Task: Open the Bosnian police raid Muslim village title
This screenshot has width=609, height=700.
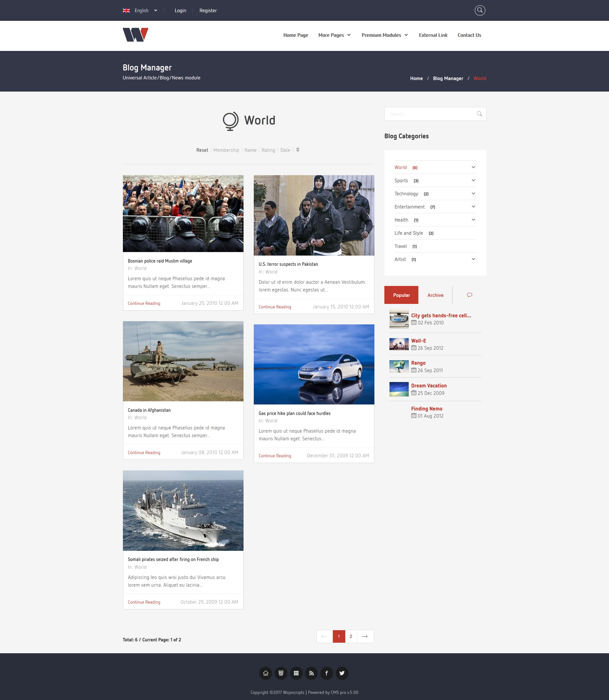Action: click(160, 261)
